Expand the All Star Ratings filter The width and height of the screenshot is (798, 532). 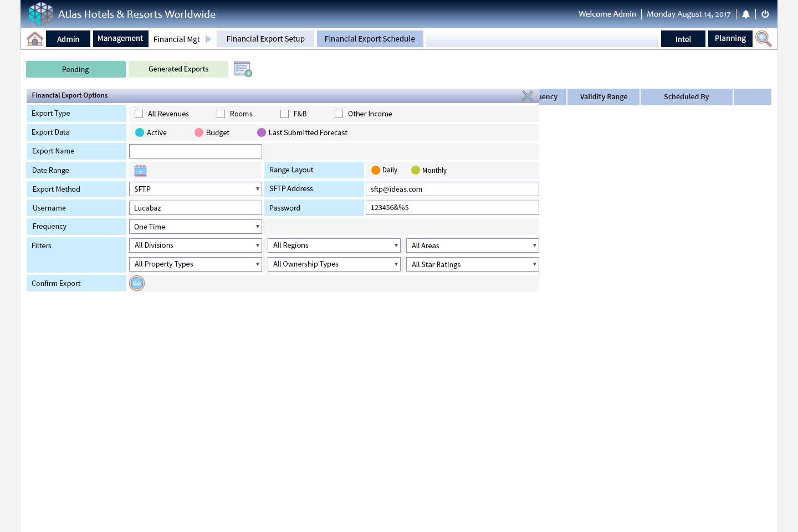coord(472,264)
